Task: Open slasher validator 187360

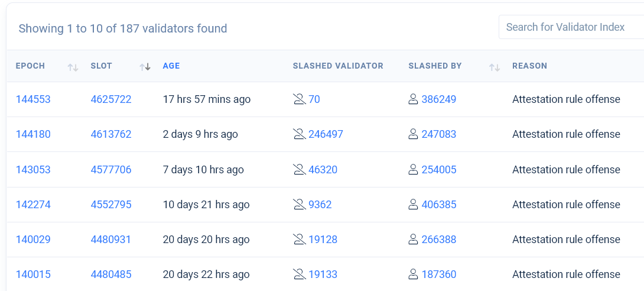Action: tap(438, 274)
